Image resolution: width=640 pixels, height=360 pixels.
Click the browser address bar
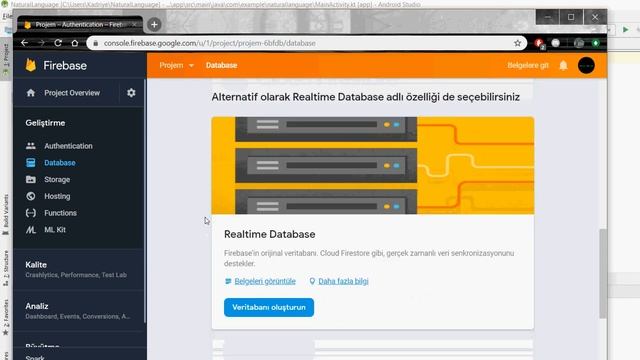306,43
